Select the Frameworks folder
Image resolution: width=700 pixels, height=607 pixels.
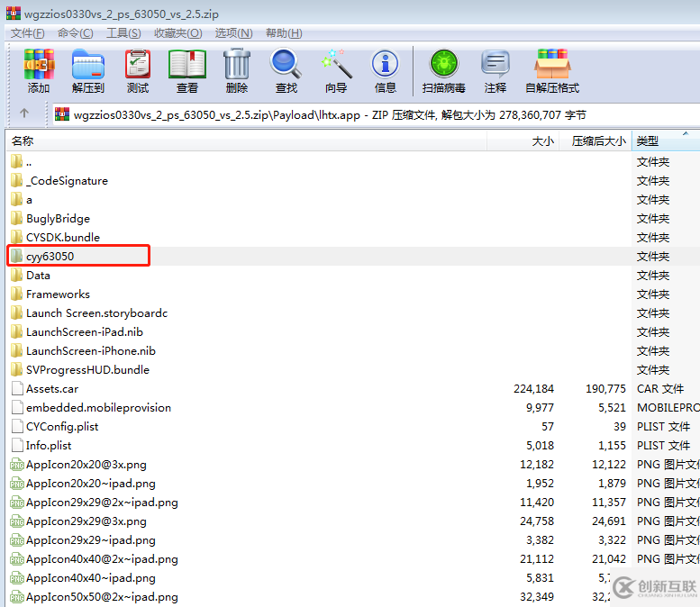[50, 294]
